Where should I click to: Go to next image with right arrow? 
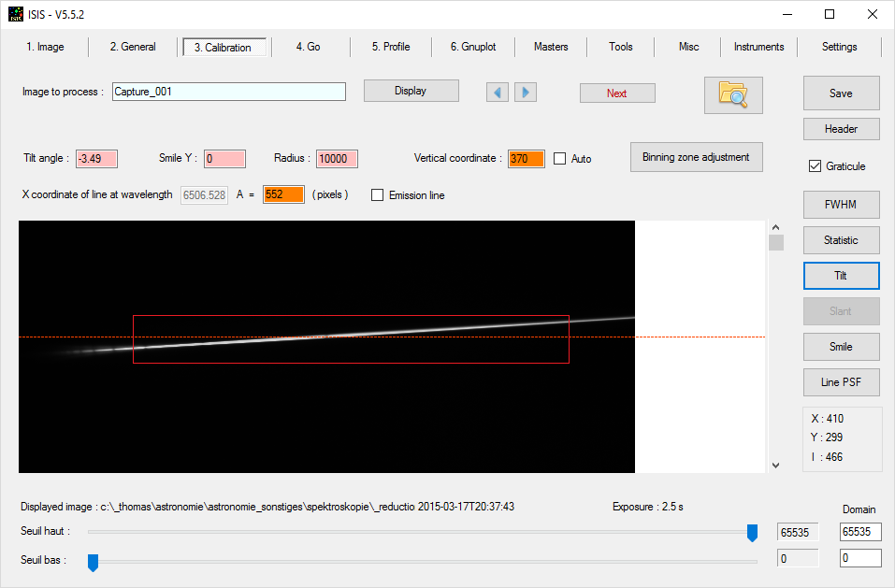coord(526,93)
